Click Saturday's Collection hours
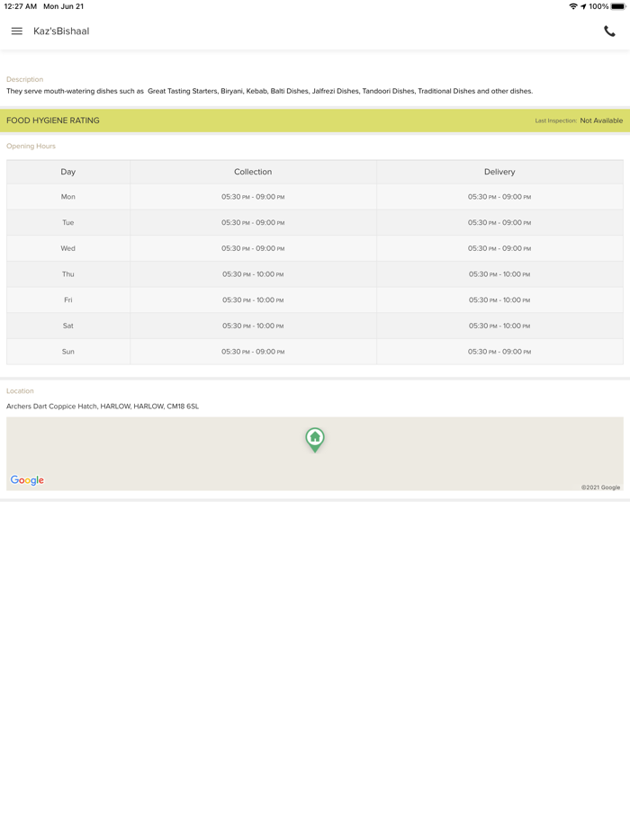This screenshot has width=630, height=840. pyautogui.click(x=253, y=326)
